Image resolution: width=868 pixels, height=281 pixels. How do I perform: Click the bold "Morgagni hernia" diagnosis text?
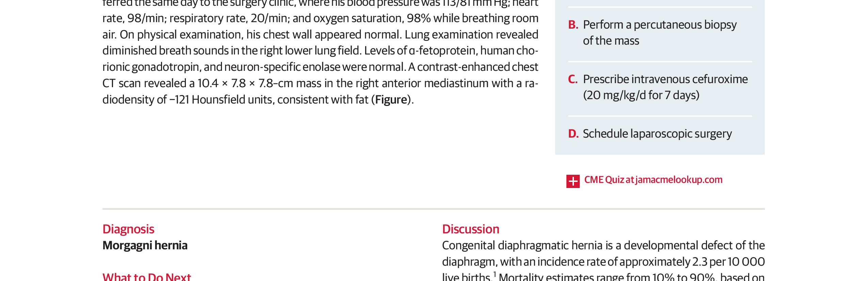click(145, 246)
